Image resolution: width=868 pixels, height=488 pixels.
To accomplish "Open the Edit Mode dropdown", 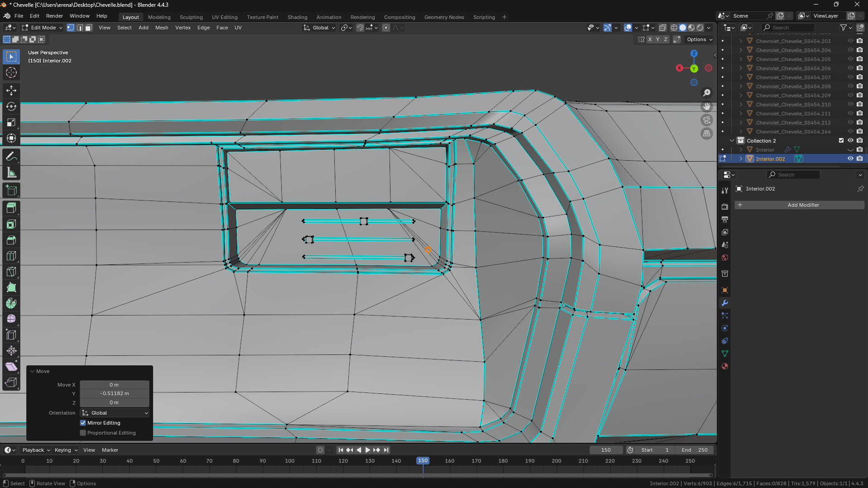I will (x=43, y=28).
